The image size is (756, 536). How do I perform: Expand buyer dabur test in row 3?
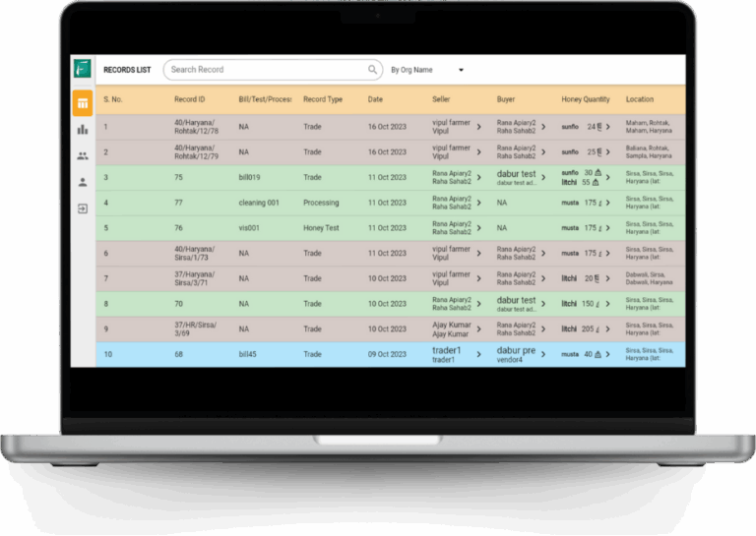(543, 178)
